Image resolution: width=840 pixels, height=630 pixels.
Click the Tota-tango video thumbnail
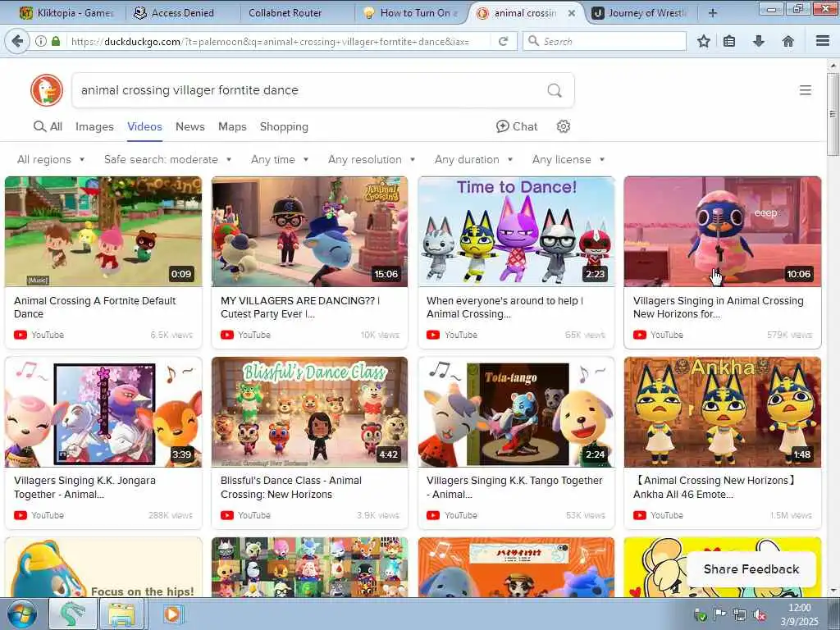click(x=517, y=412)
